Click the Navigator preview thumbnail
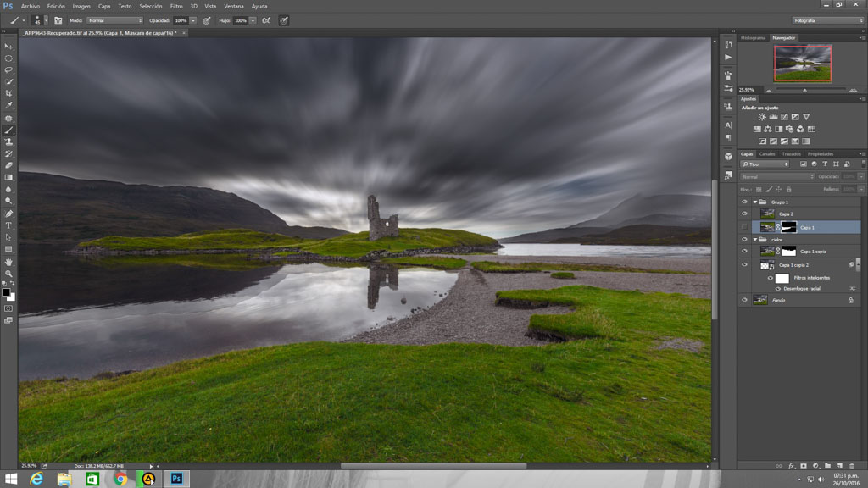The width and height of the screenshot is (868, 488). pyautogui.click(x=803, y=64)
